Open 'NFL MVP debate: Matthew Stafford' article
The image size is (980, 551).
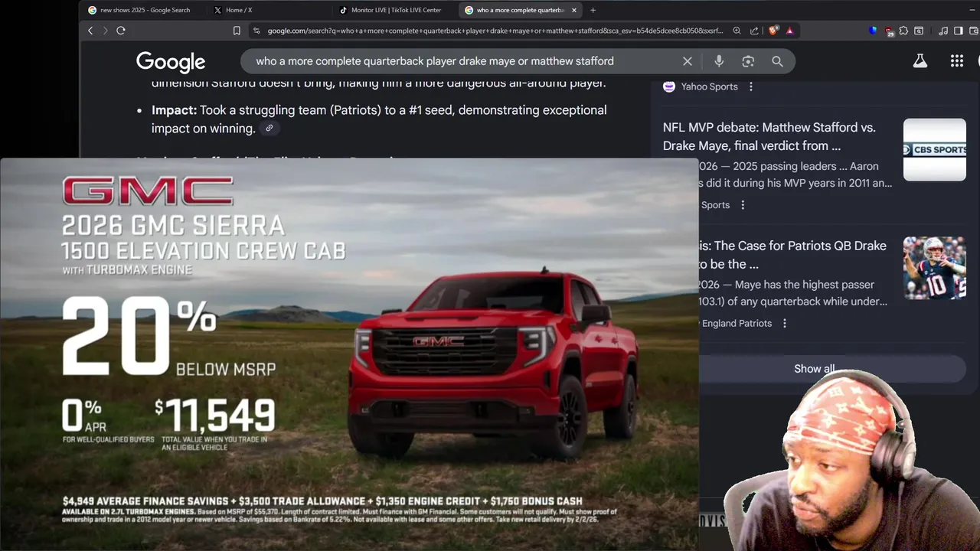[769, 136]
